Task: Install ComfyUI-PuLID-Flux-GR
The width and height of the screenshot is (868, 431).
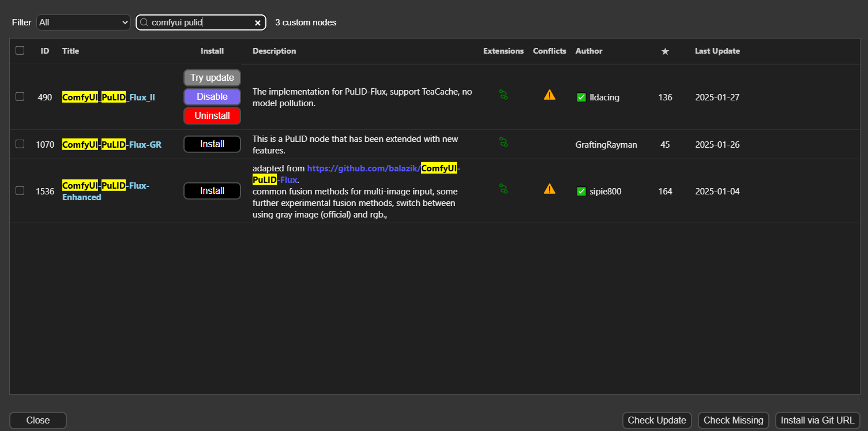Action: (x=212, y=144)
